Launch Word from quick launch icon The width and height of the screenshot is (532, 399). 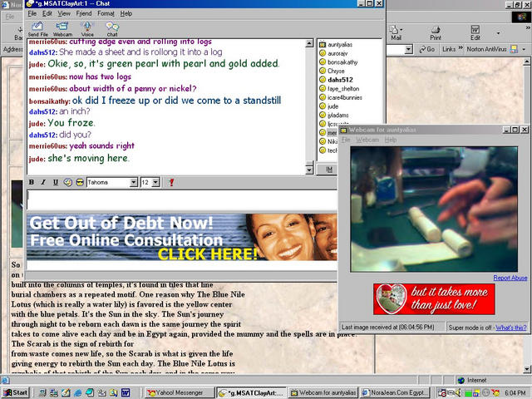coord(126,393)
